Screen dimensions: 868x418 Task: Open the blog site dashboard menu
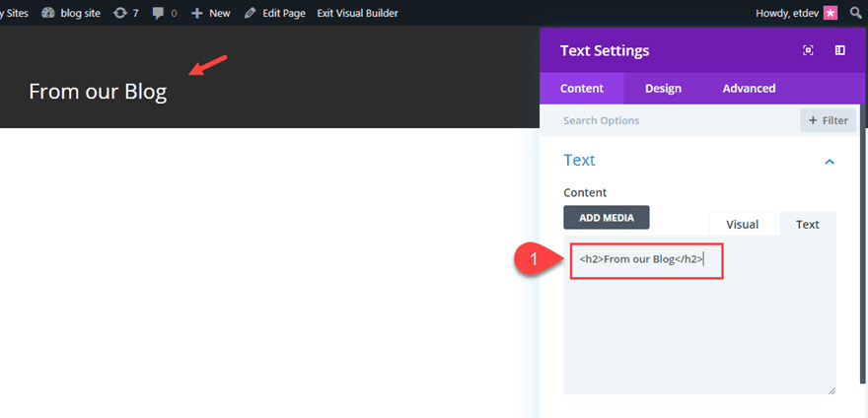click(x=71, y=13)
